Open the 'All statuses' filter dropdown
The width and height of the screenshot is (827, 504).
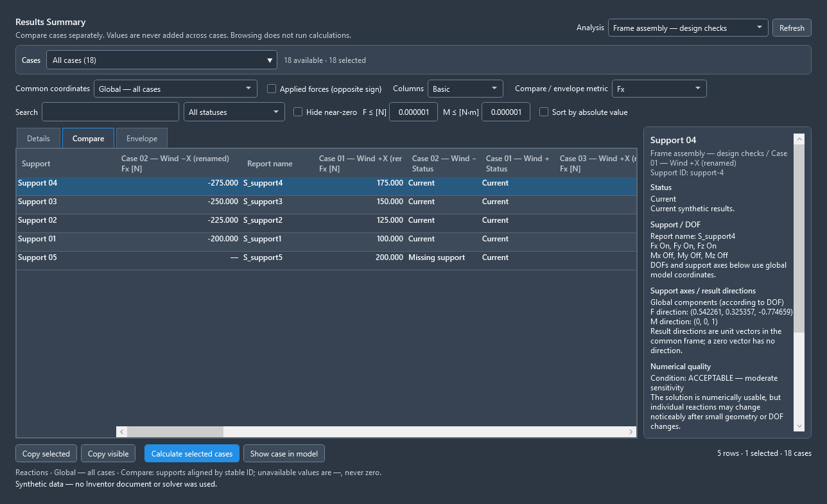pos(234,112)
